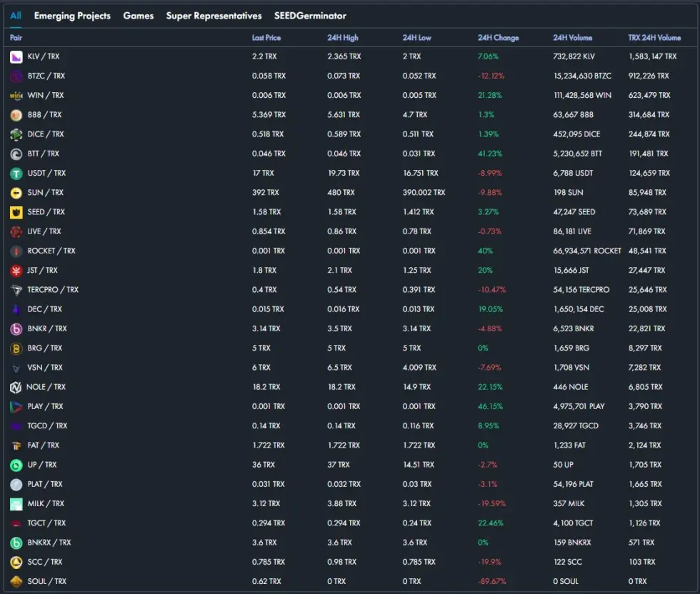Click the JST token icon
The height and width of the screenshot is (594, 700).
point(16,271)
